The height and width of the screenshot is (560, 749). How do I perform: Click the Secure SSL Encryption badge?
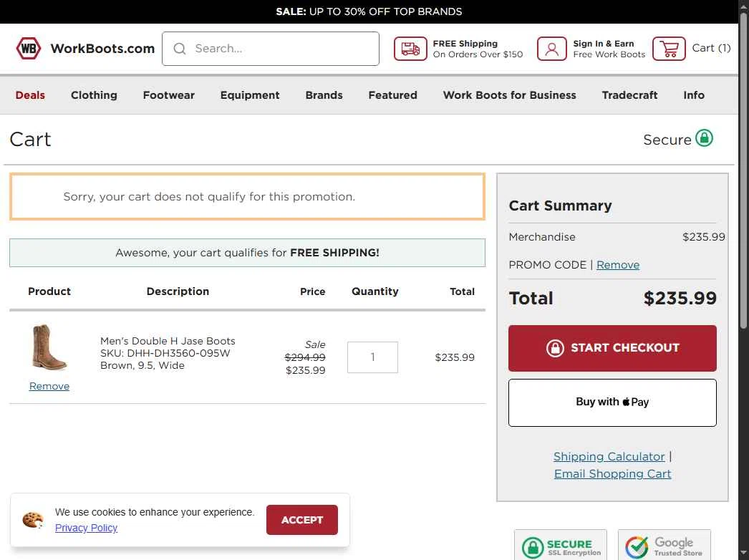(560, 545)
